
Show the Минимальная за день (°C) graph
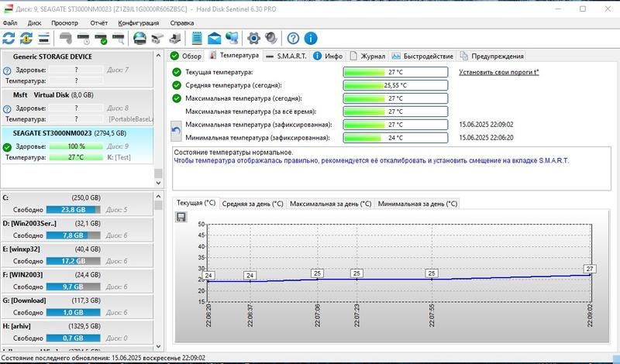coord(418,204)
